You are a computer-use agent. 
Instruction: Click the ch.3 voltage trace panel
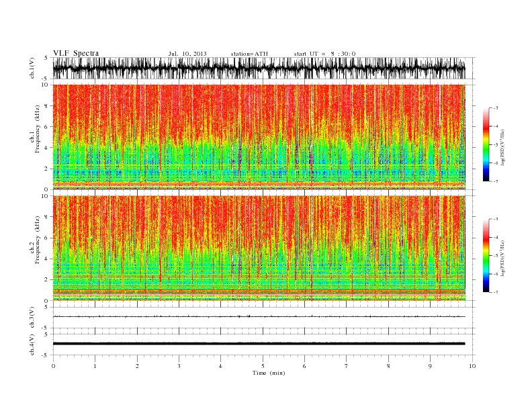point(264,318)
